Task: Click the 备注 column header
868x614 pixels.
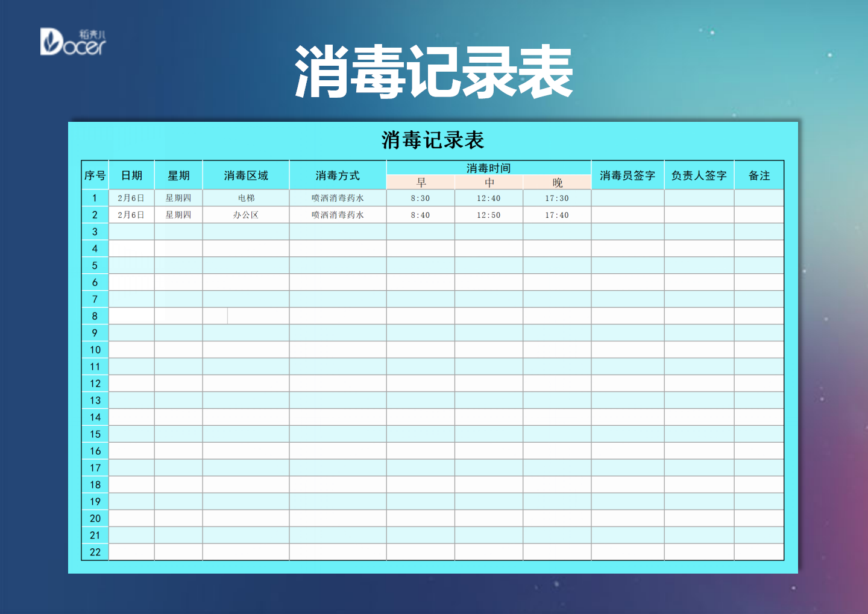Action: 759,174
